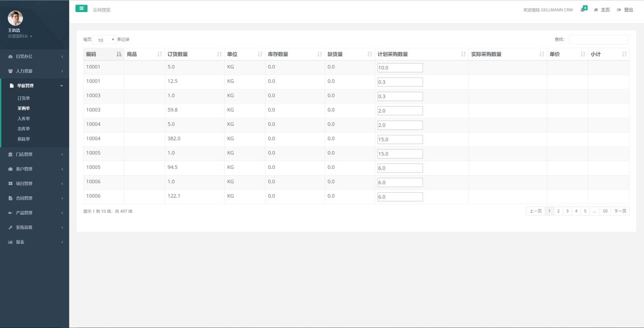The image size is (644, 328).
Task: Select 入库单 from the sidebar submenu
Action: 24,119
